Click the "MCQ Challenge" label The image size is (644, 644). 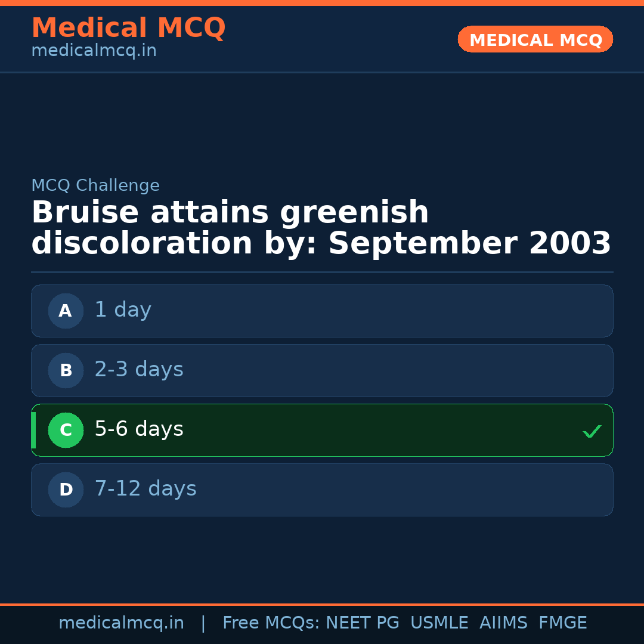(95, 185)
